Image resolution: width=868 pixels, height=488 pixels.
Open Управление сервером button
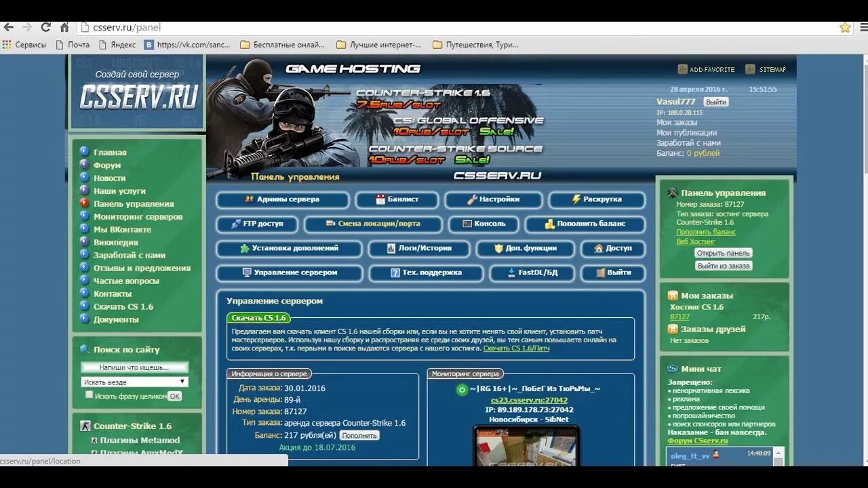290,273
